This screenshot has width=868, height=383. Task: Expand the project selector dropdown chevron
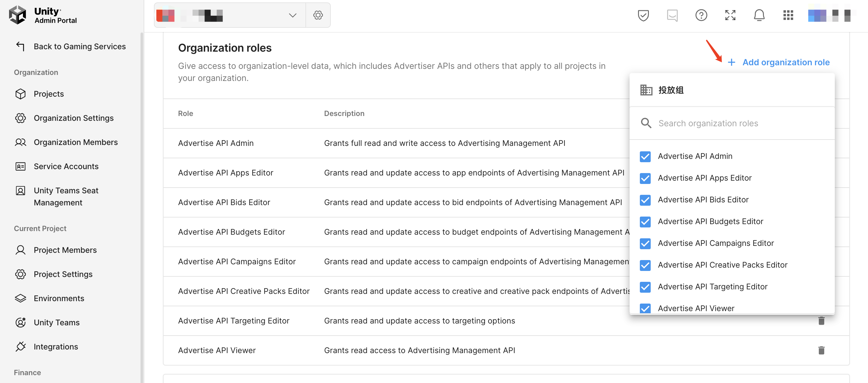click(292, 15)
